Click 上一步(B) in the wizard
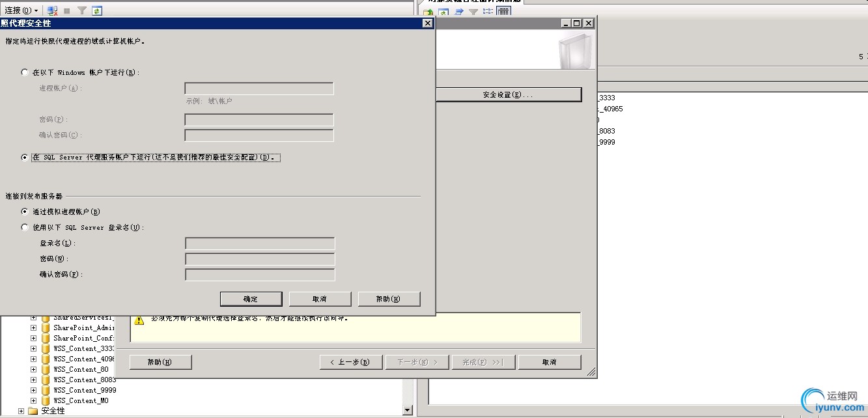The height and width of the screenshot is (418, 868). (350, 362)
